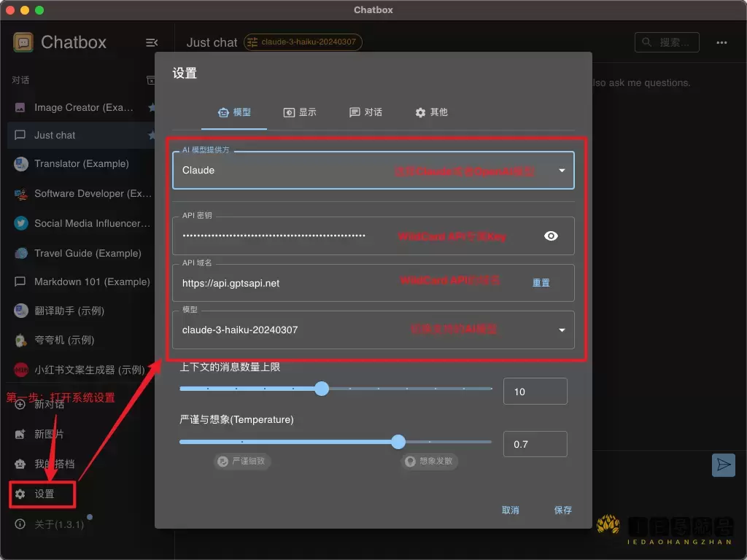Open Social Media Influencer conversation
Viewport: 747px width, 560px height.
(x=81, y=223)
